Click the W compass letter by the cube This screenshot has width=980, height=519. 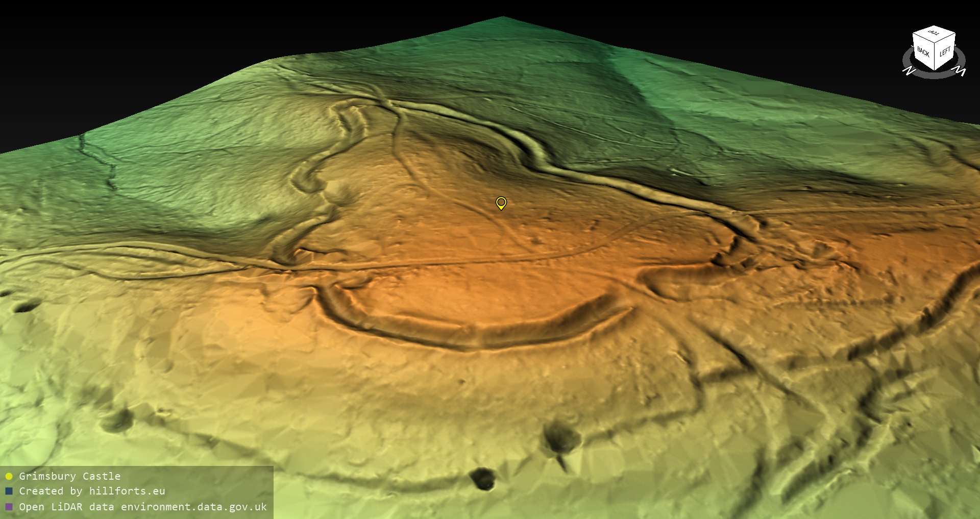(x=960, y=71)
